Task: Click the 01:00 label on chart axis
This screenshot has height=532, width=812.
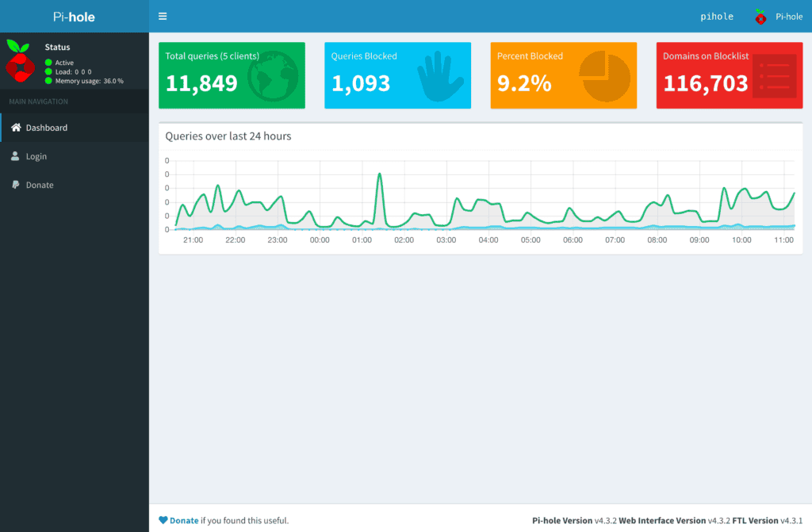Action: 362,240
